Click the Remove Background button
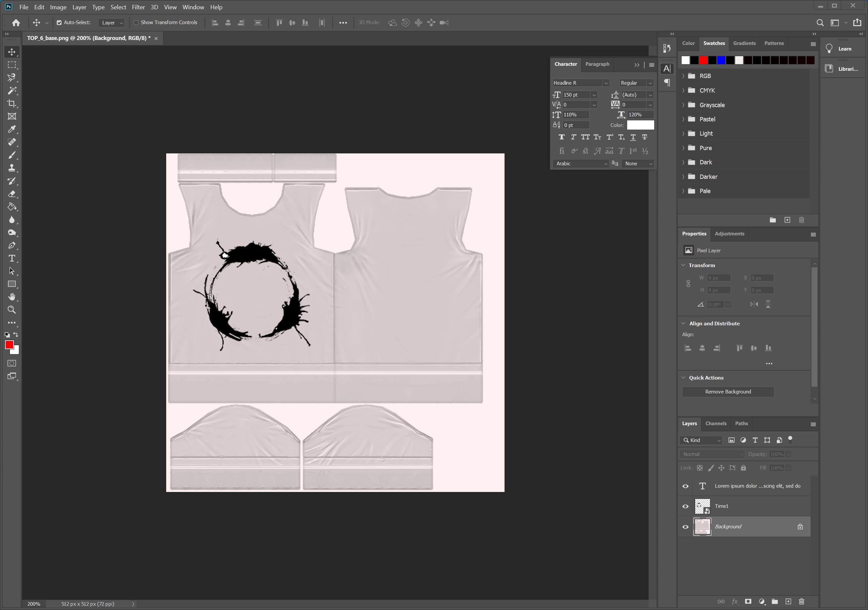Screen dimensions: 868x610 pos(728,391)
